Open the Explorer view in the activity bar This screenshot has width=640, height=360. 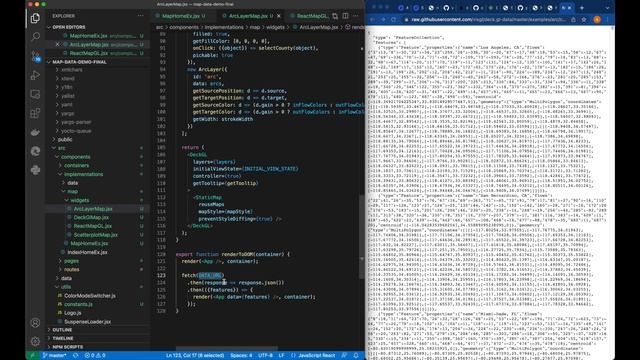[x=36, y=18]
